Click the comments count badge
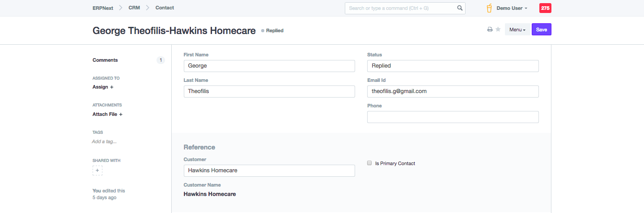The height and width of the screenshot is (213, 644). tap(161, 60)
